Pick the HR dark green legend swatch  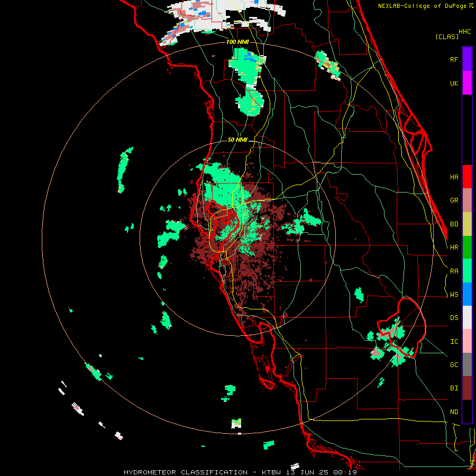[467, 248]
